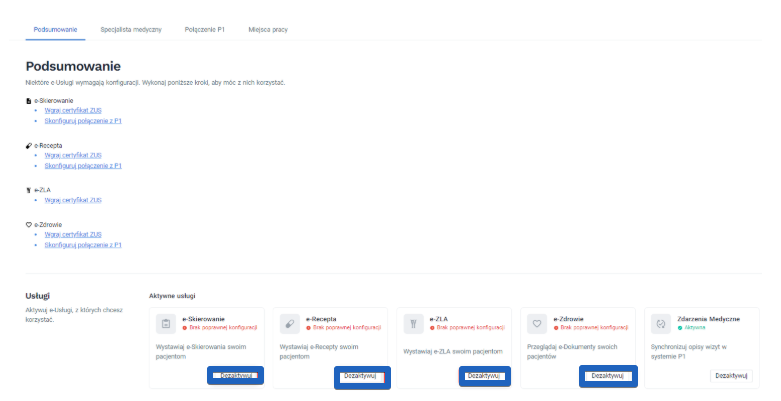781x401 pixels.
Task: Click Wgraj certyfikat ZUS under e-ZLA
Action: tap(73, 200)
